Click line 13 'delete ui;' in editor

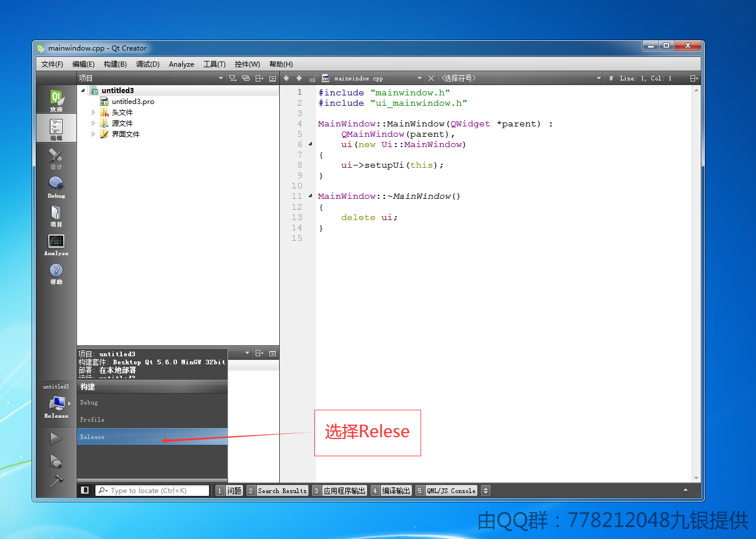[x=369, y=217]
